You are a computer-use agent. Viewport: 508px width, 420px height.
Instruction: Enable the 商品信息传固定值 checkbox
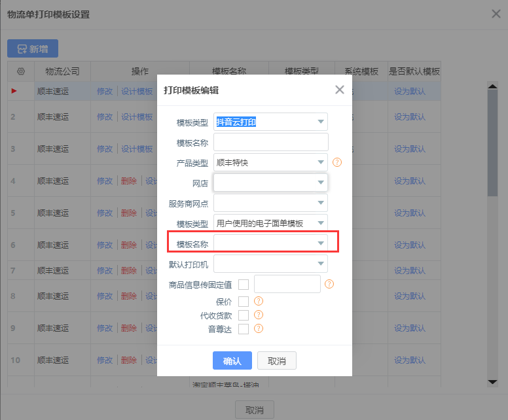244,285
